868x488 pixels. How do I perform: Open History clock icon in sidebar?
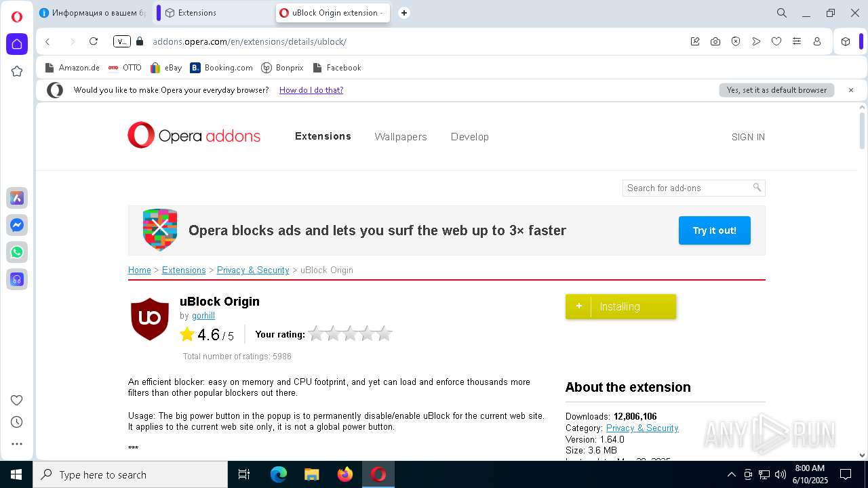(x=17, y=422)
